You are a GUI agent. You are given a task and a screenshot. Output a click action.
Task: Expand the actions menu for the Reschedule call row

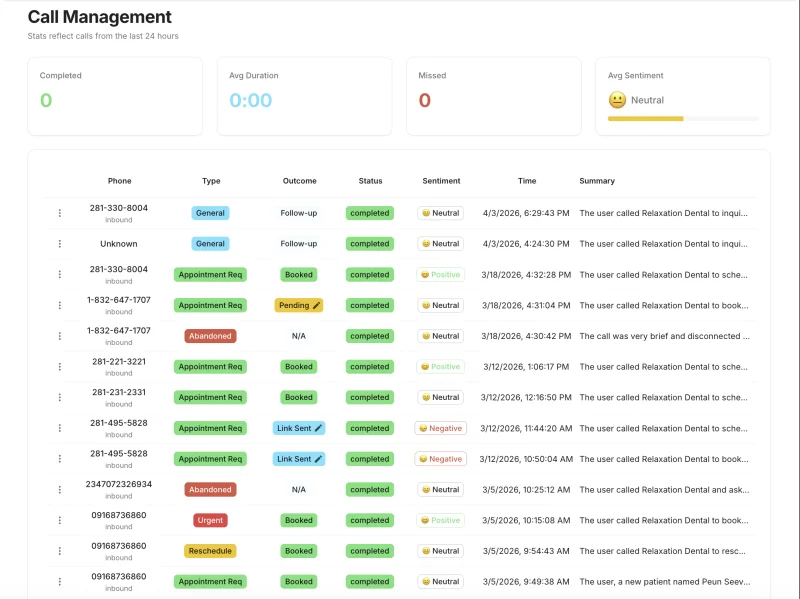click(59, 551)
